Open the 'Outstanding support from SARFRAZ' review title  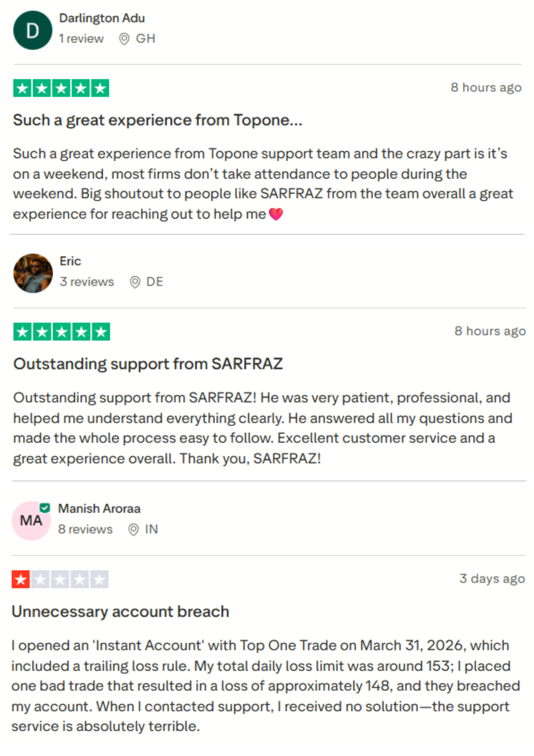(x=148, y=364)
